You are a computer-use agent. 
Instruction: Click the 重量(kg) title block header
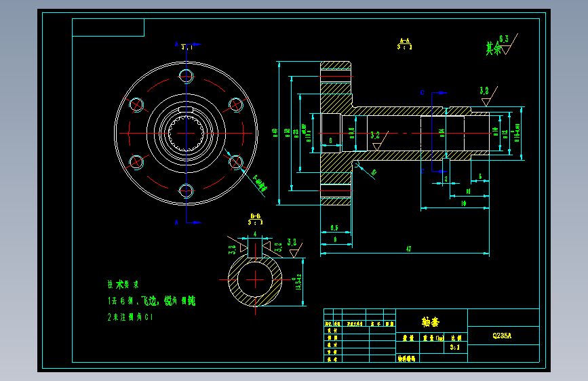pyautogui.click(x=433, y=338)
